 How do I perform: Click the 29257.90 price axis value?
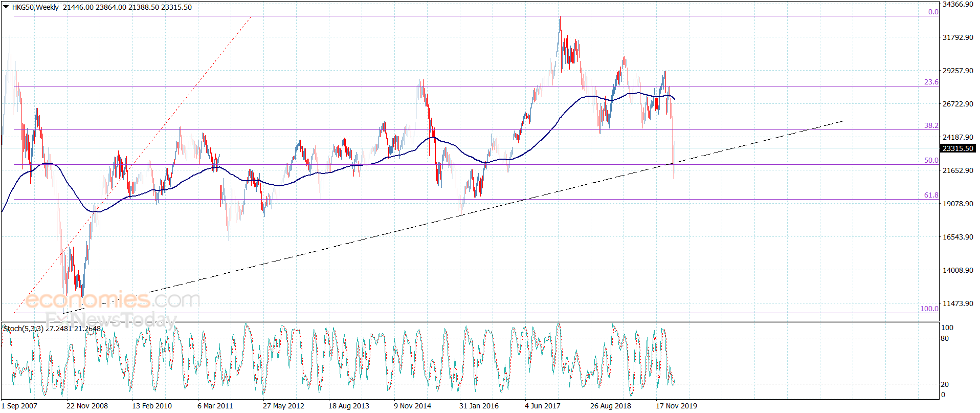point(958,71)
